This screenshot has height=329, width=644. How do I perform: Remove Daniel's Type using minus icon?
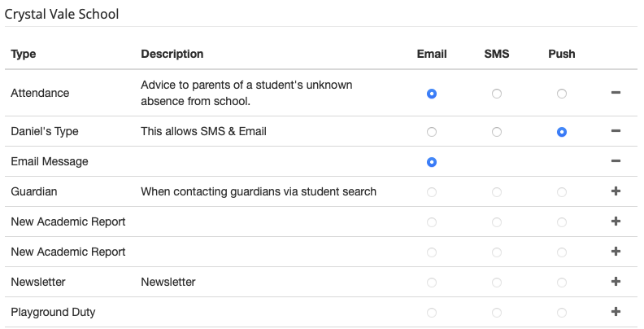(x=616, y=131)
